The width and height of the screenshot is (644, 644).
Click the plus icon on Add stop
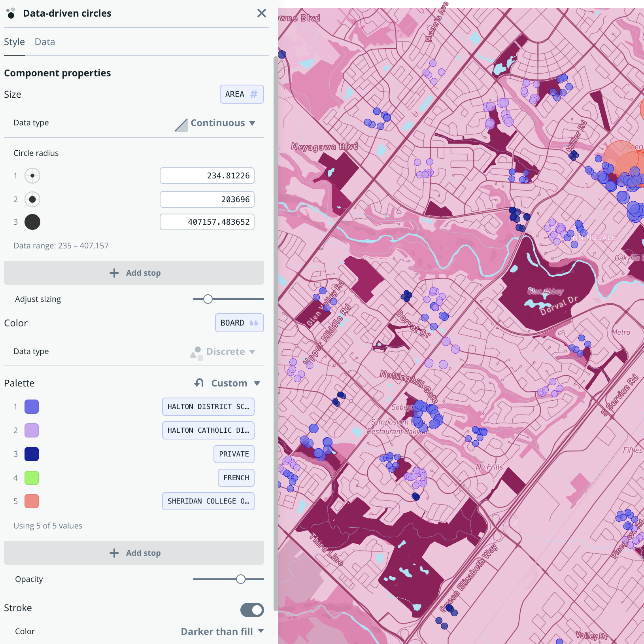pyautogui.click(x=114, y=273)
